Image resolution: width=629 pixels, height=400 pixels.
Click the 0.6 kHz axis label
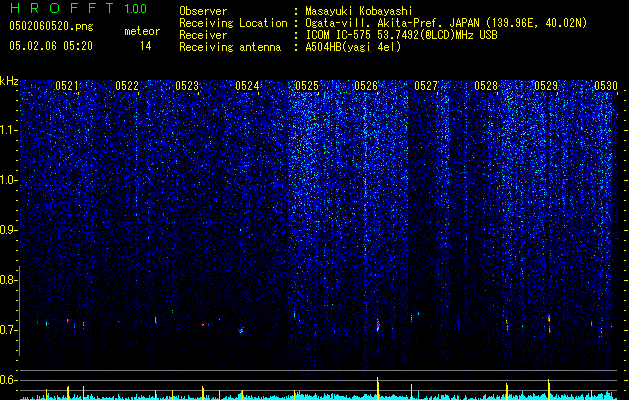point(9,380)
